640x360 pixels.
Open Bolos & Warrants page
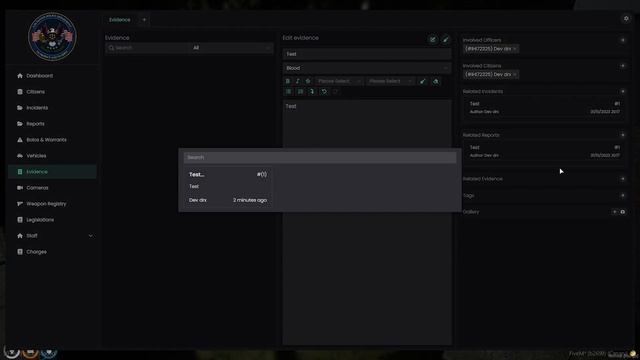(x=52, y=140)
